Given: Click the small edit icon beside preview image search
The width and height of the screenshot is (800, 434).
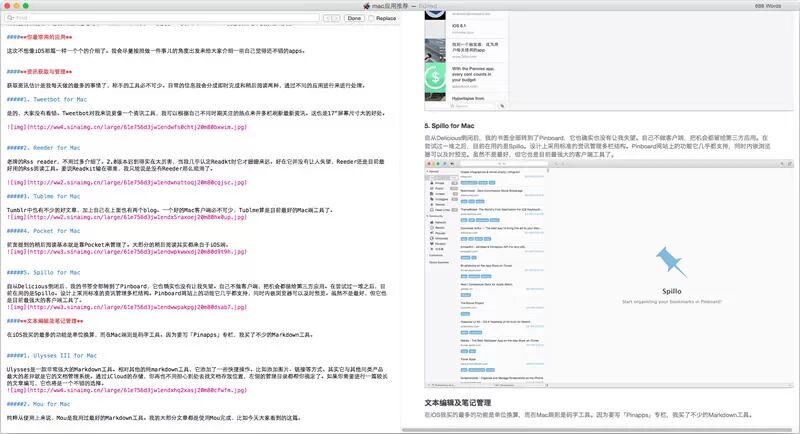Looking at the screenshot, I should [502, 106].
